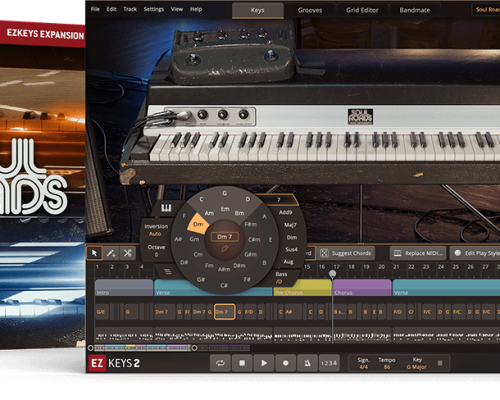Open the hamburger menu below the chord wheel
This screenshot has height=400, width=500.
[x=168, y=271]
